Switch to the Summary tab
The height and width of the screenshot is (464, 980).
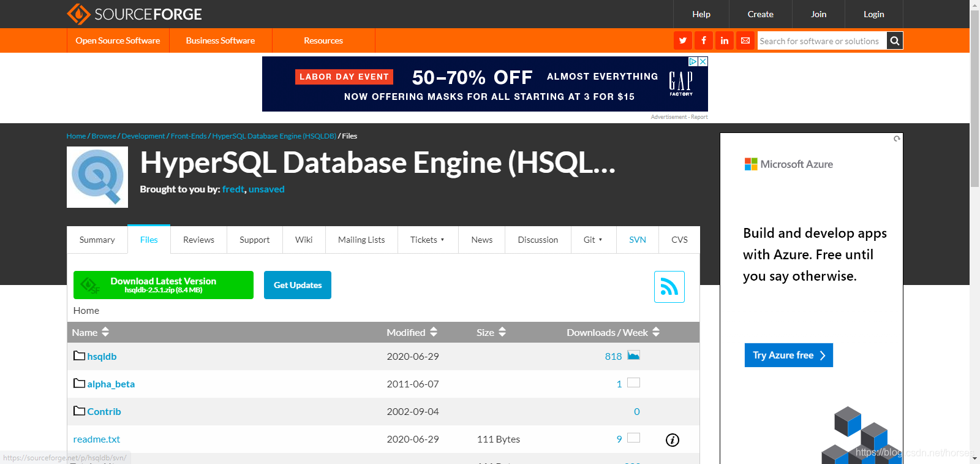tap(97, 240)
